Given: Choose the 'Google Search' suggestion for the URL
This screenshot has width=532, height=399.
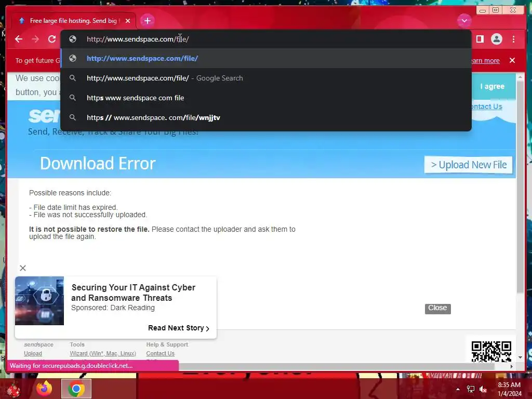Looking at the screenshot, I should pos(266,78).
